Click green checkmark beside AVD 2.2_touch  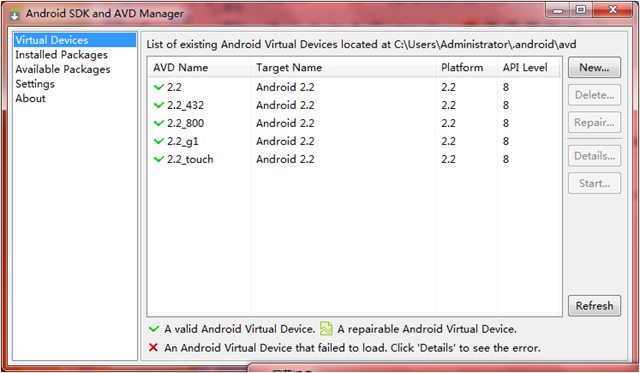[159, 159]
